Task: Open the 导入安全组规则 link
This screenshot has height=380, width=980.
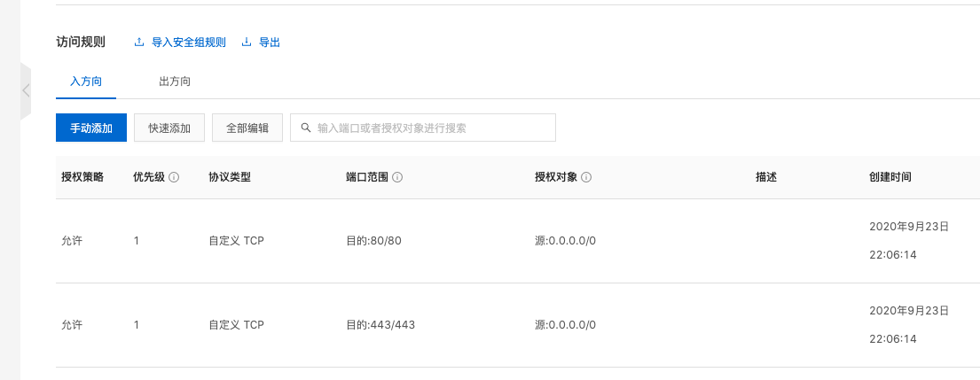Action: pos(189,43)
